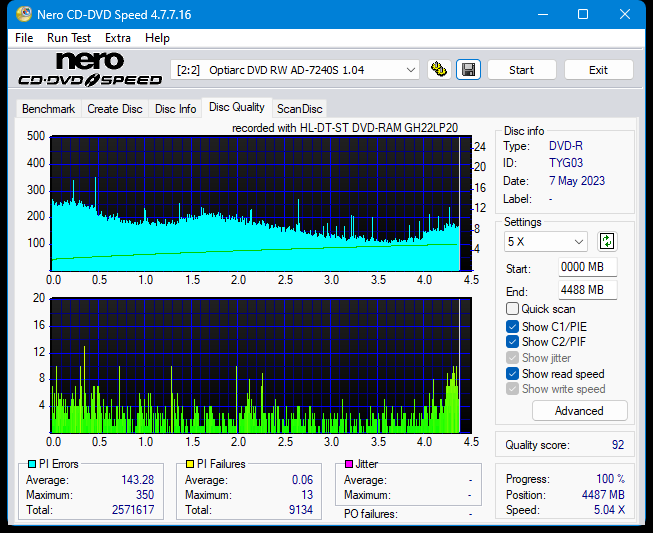Image resolution: width=653 pixels, height=533 pixels.
Task: Click the refresh icon beside speed dropdown
Action: [x=606, y=241]
